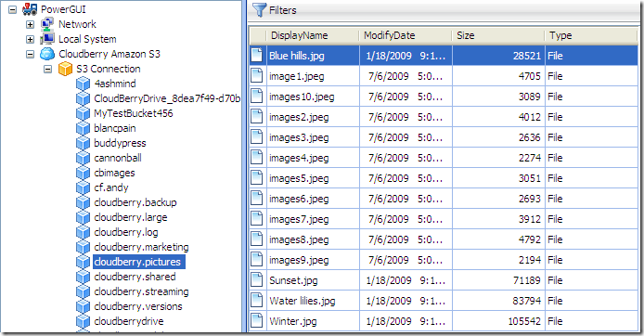The image size is (644, 336).
Task: Click the size value 83794
Action: [x=527, y=301]
